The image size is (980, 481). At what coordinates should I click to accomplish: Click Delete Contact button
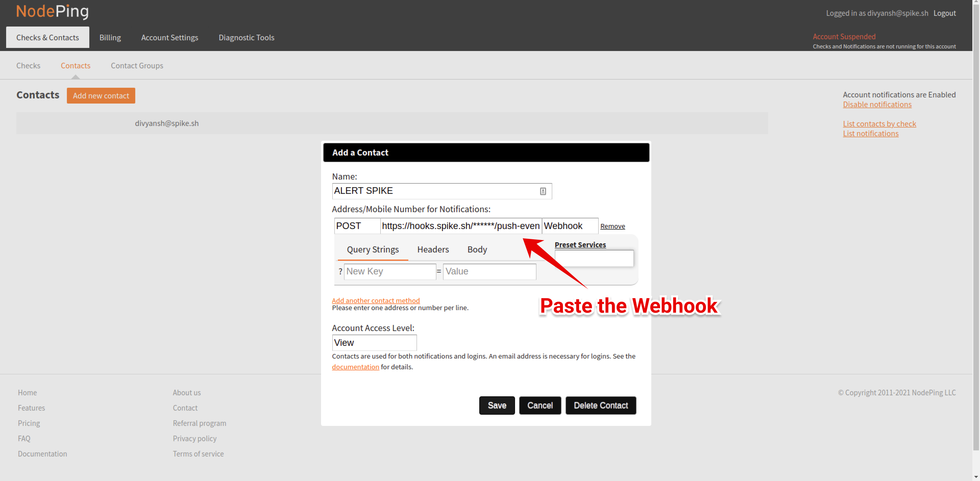point(601,406)
